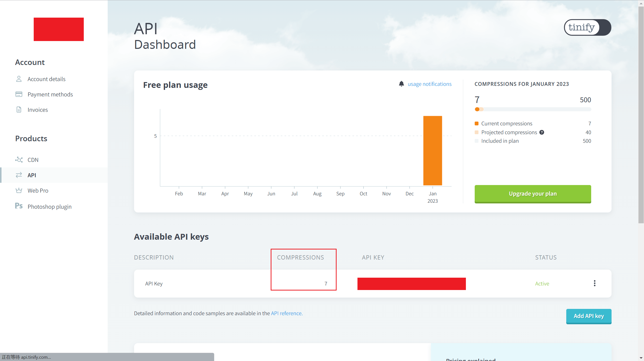Click the orange Current compressions swatch
Image resolution: width=644 pixels, height=361 pixels.
[x=476, y=123]
